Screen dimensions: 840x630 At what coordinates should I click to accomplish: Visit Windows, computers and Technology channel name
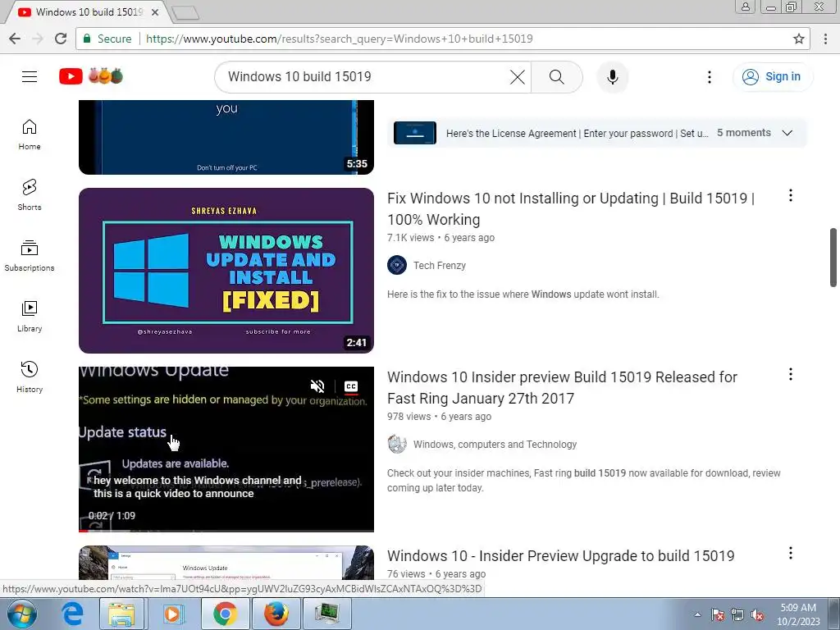(495, 444)
